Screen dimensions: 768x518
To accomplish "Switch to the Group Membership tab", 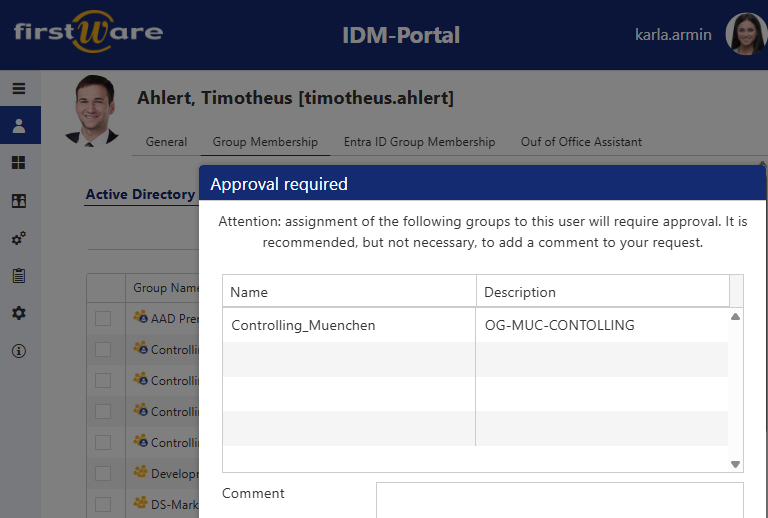I will click(265, 142).
